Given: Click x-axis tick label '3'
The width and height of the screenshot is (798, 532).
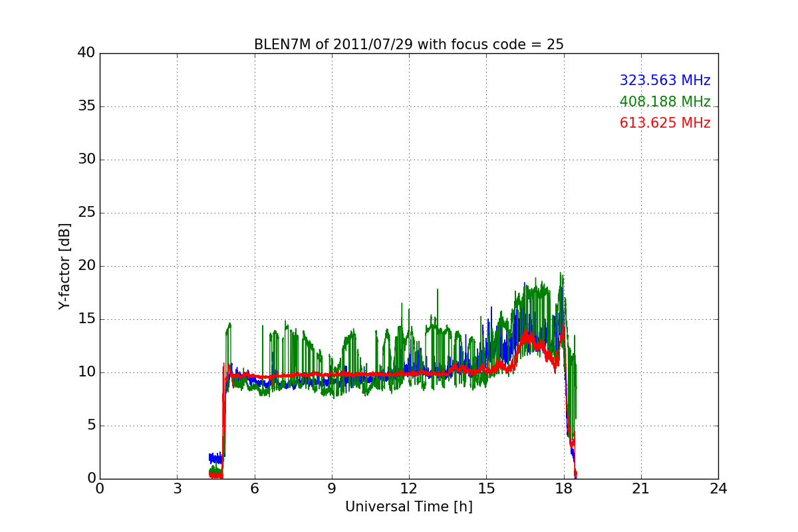Looking at the screenshot, I should (x=177, y=488).
